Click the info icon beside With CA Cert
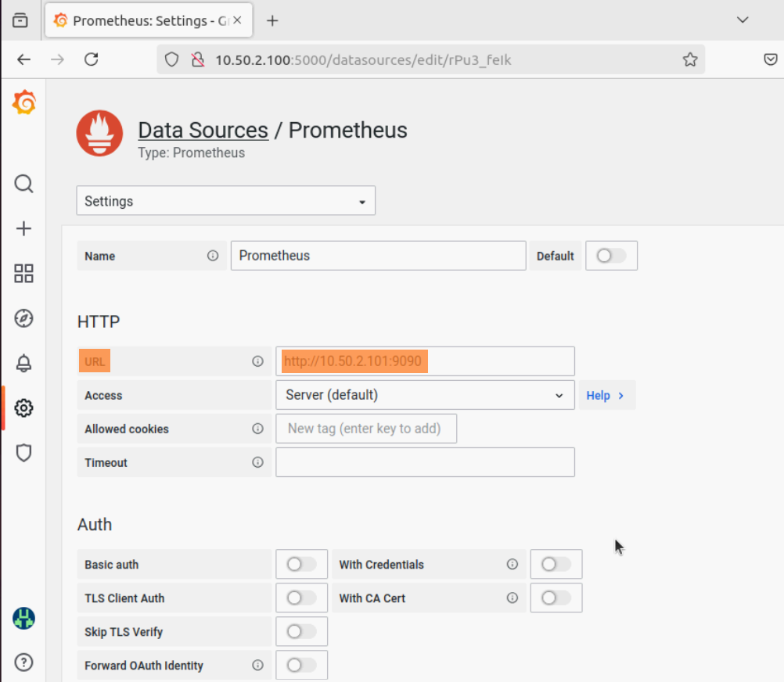Viewport: 784px width, 682px height. click(512, 598)
